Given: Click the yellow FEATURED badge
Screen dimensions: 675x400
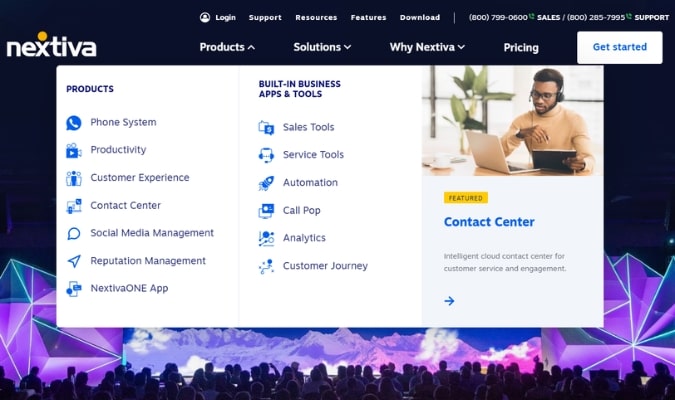Looking at the screenshot, I should 466,198.
